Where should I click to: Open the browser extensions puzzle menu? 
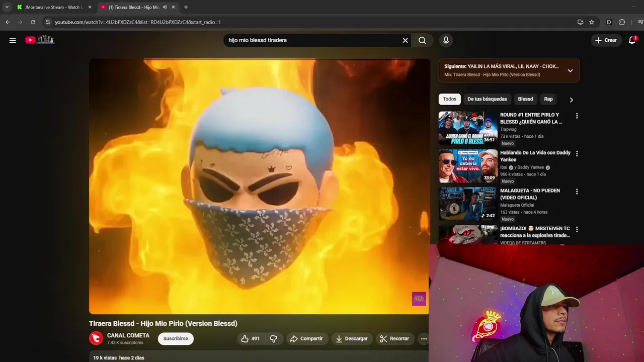coord(622,22)
